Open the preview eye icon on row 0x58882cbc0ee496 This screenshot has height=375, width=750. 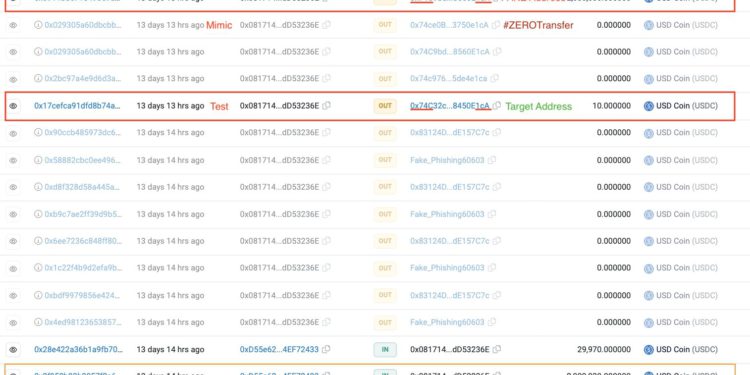13,160
